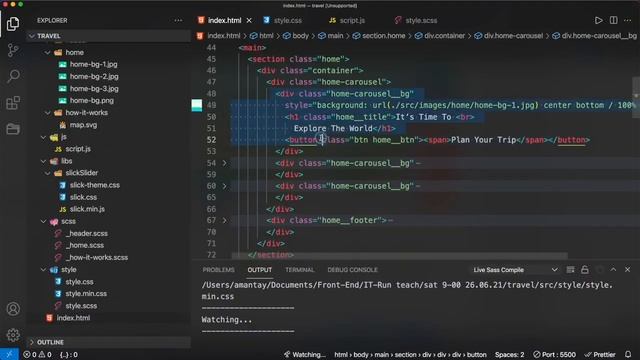
Task: Open errors and warnings count in status bar
Action: (x=37, y=355)
